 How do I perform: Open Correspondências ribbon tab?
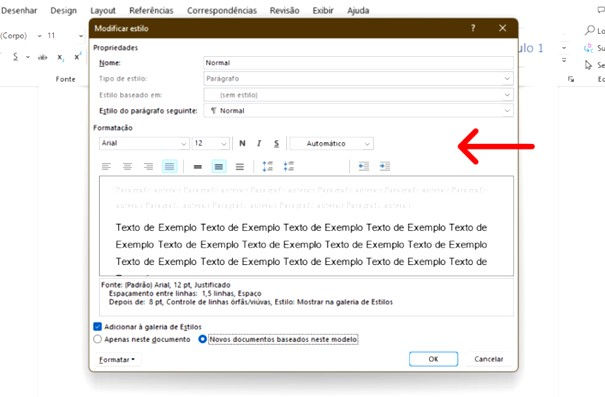click(222, 10)
